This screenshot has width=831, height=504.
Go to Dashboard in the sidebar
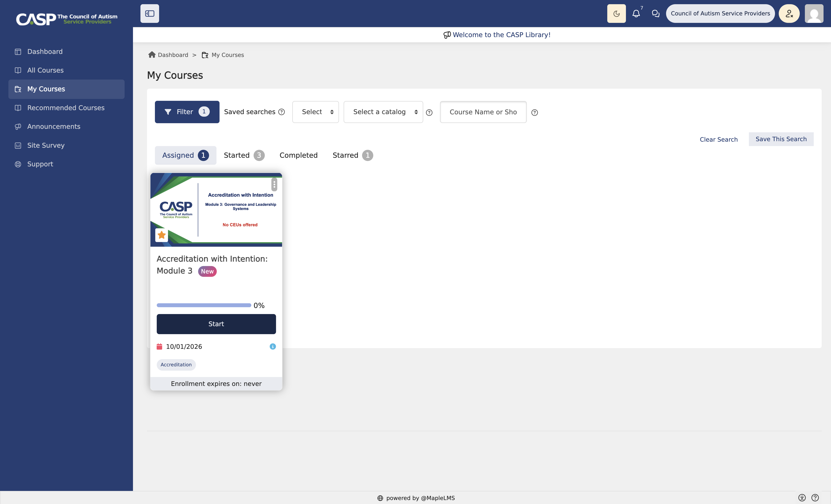click(66, 52)
